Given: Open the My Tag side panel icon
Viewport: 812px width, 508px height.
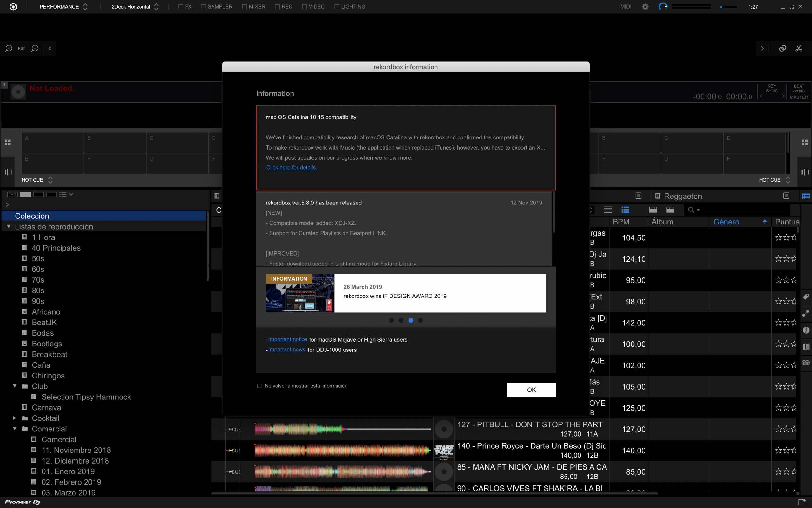Looking at the screenshot, I should point(806,297).
